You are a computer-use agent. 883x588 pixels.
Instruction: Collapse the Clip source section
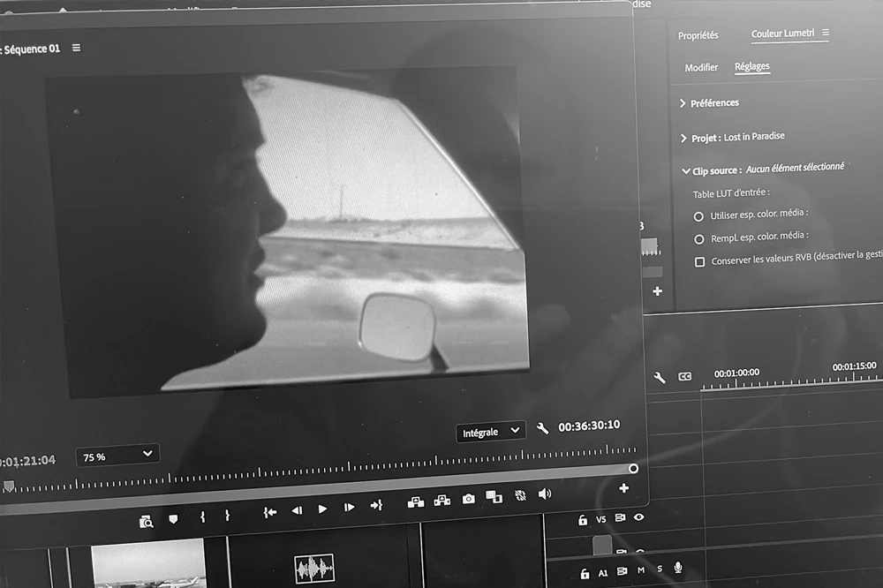click(685, 171)
